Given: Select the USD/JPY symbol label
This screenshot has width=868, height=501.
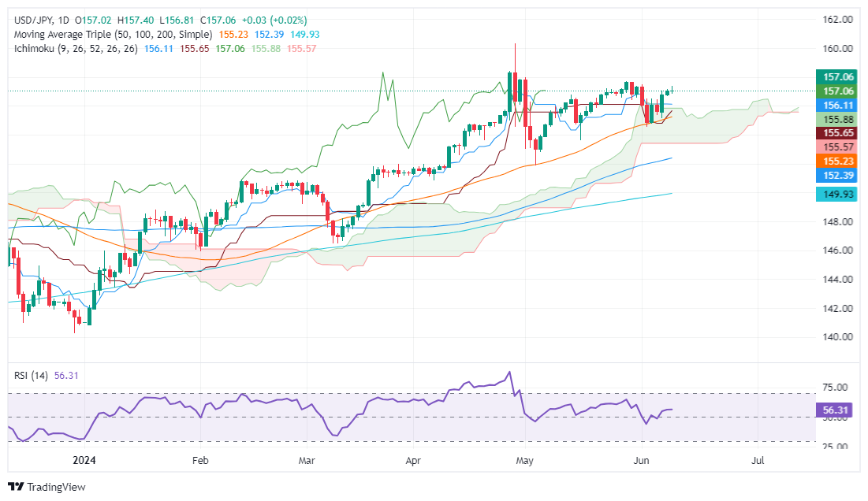Looking at the screenshot, I should point(33,20).
